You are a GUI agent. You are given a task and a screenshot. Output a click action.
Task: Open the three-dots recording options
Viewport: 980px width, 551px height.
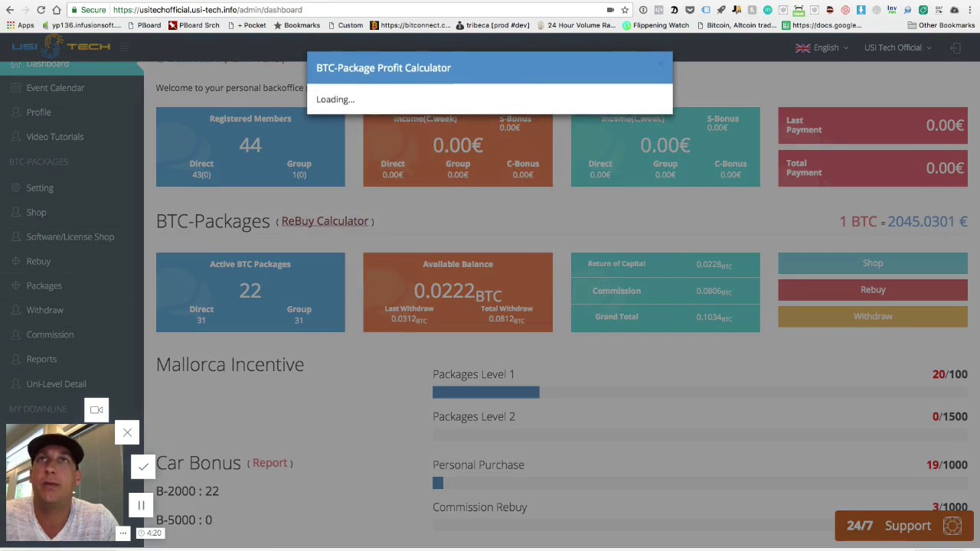point(123,533)
